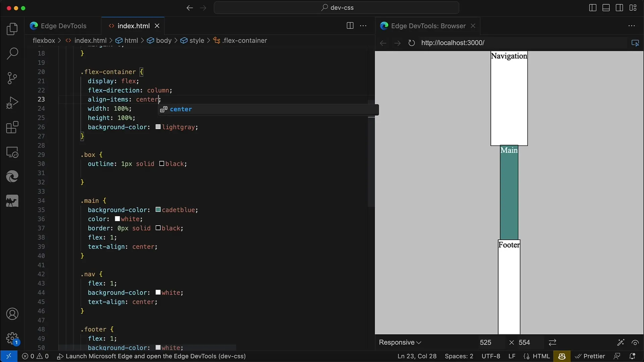Change encoding via UTF-8
This screenshot has width=644, height=362.
[491, 356]
